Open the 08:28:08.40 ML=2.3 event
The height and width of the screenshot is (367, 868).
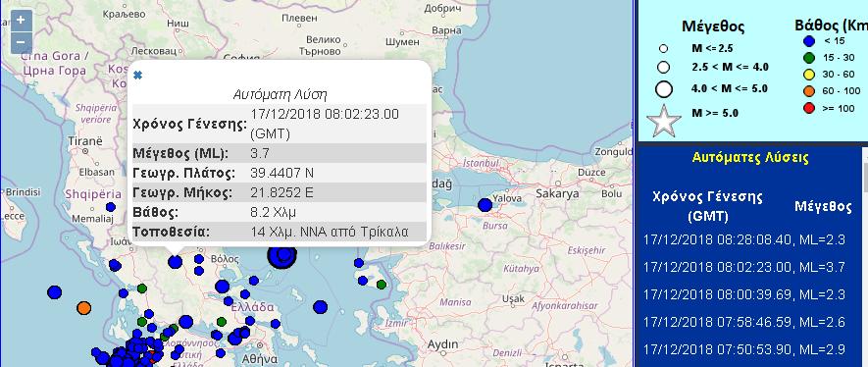coord(744,240)
